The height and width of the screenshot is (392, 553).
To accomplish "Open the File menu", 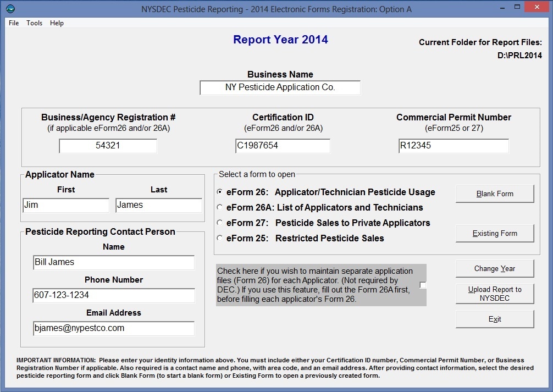I will (14, 23).
